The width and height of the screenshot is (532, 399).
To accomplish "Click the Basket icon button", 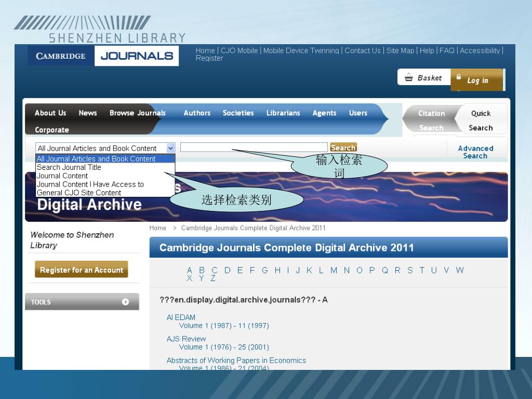I will click(424, 77).
